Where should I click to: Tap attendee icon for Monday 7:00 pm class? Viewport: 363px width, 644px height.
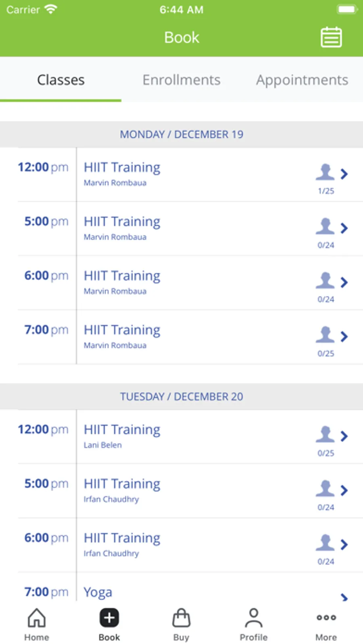(x=325, y=335)
